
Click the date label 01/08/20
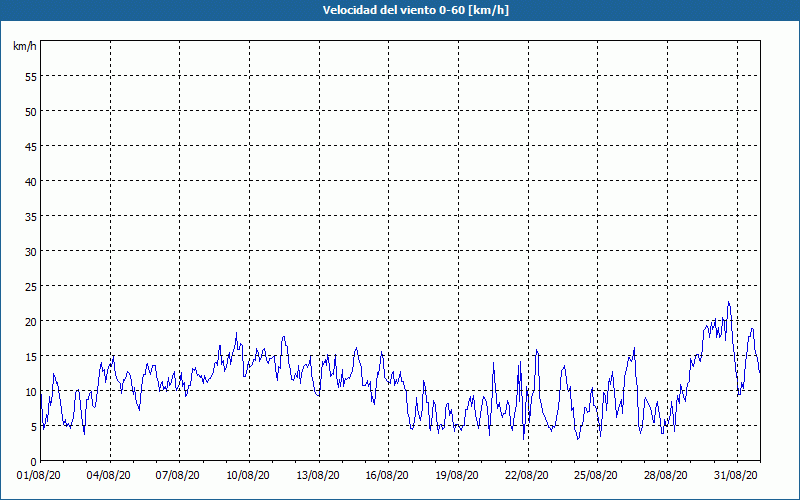pyautogui.click(x=39, y=476)
